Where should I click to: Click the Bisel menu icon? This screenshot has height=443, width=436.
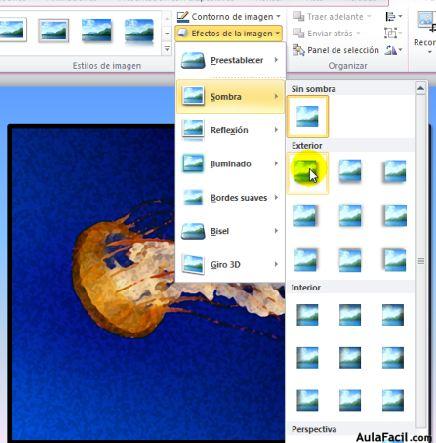(x=193, y=231)
